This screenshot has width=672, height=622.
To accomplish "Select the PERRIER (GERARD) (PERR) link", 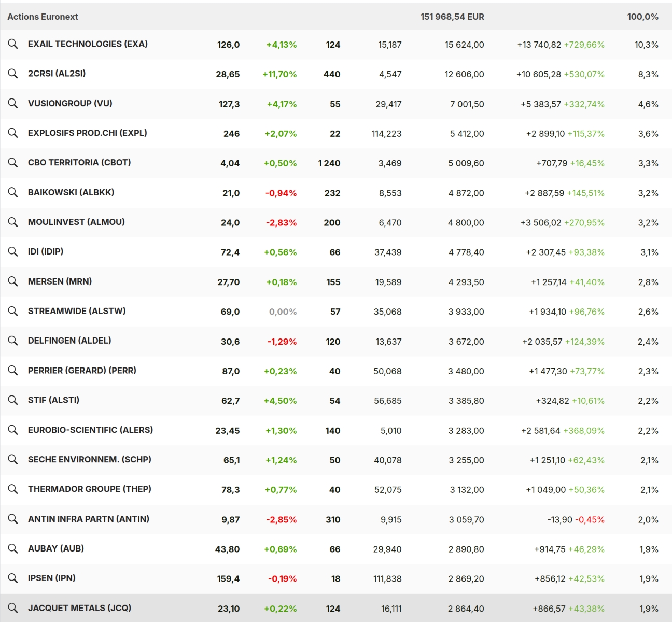I will pos(82,371).
